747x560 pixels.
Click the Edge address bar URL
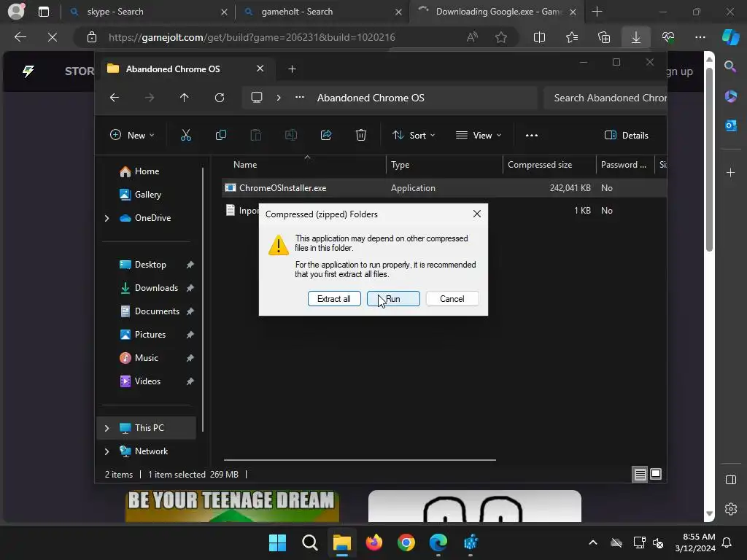tap(252, 37)
